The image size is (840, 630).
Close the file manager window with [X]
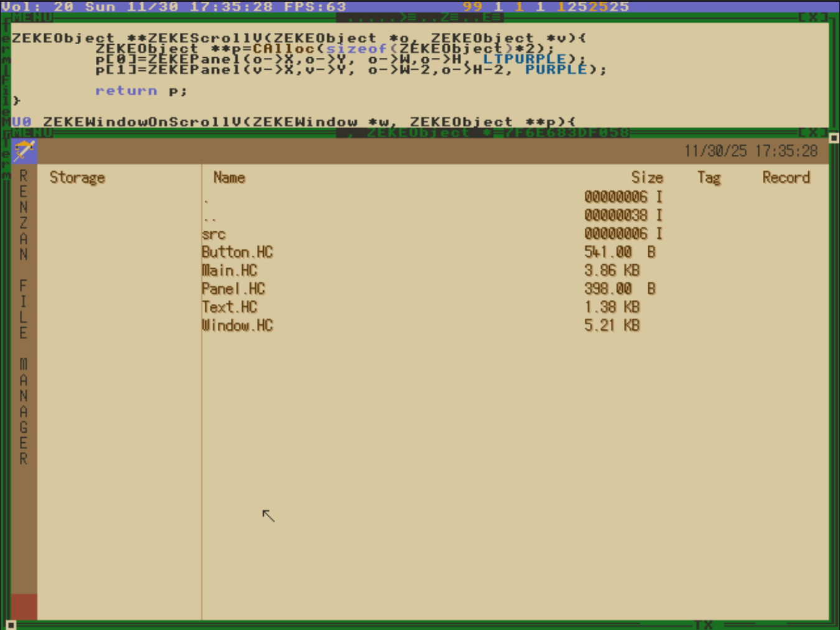click(813, 132)
